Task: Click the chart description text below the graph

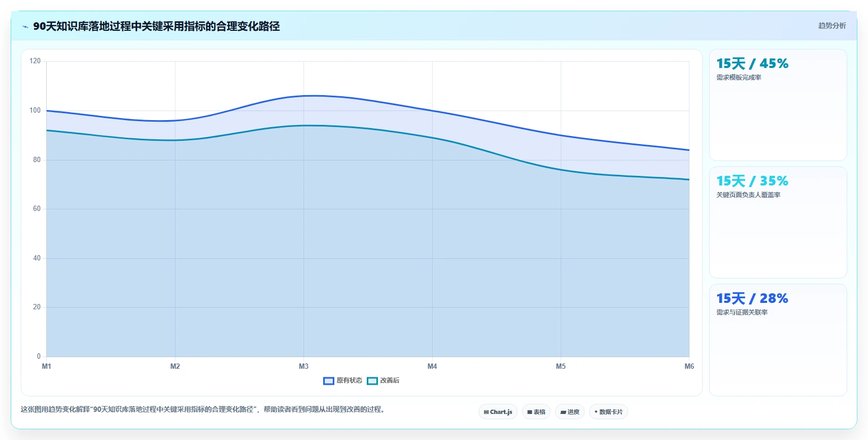Action: (204, 409)
